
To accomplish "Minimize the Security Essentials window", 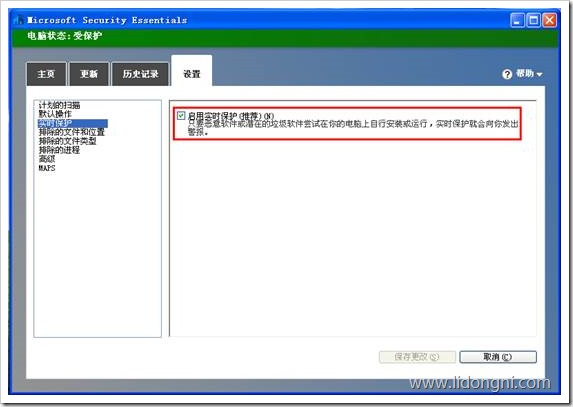I will pos(517,20).
